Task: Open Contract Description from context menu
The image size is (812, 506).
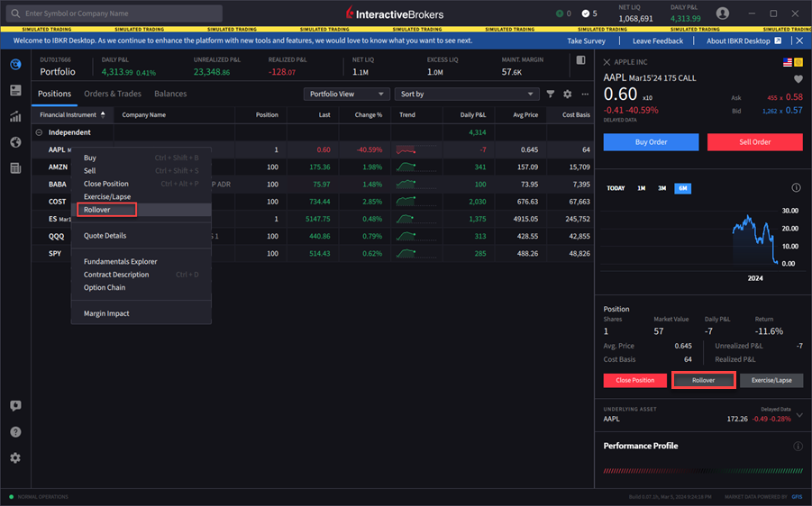Action: click(x=141, y=275)
